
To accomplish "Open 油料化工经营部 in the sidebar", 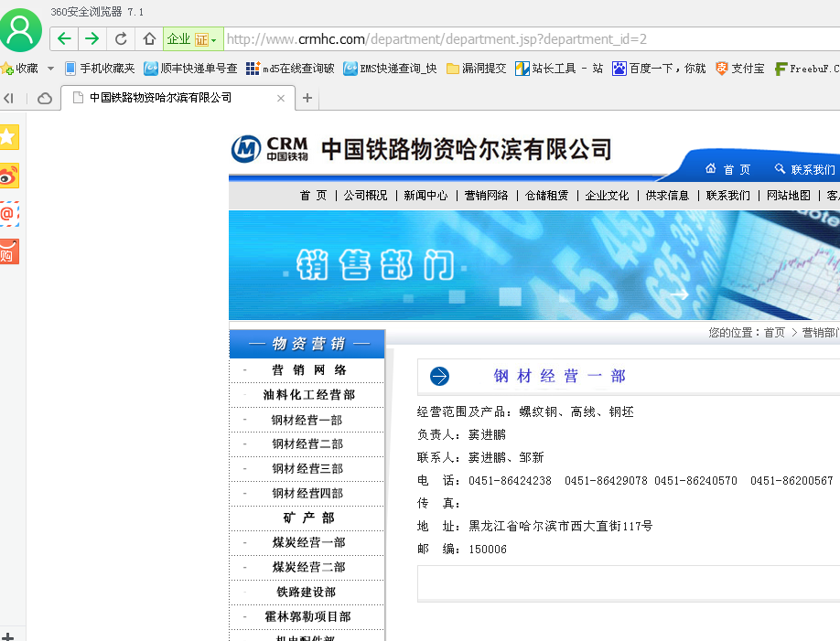I will click(x=308, y=395).
